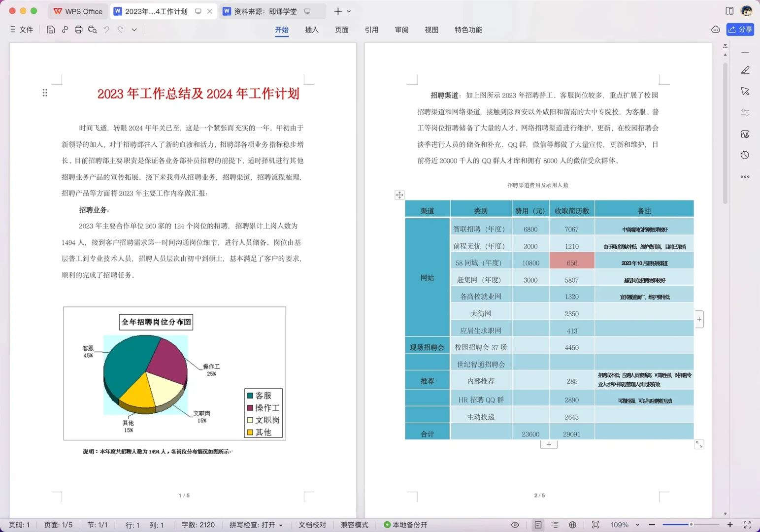
Task: Toggle the 本地备份开 local backup status
Action: pyautogui.click(x=405, y=525)
